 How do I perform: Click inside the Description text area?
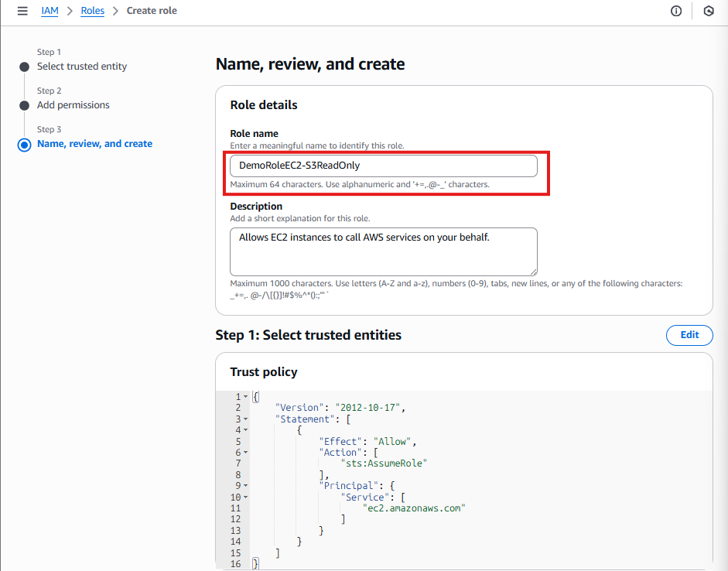383,251
